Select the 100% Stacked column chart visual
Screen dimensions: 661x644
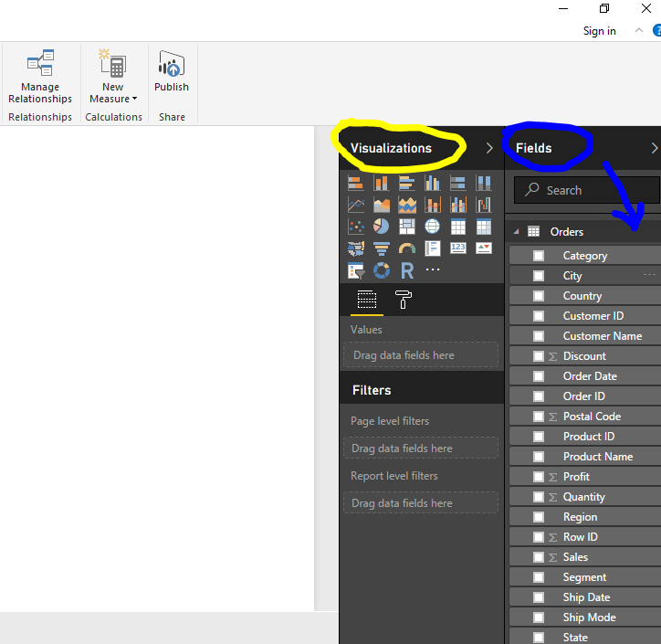click(x=484, y=184)
